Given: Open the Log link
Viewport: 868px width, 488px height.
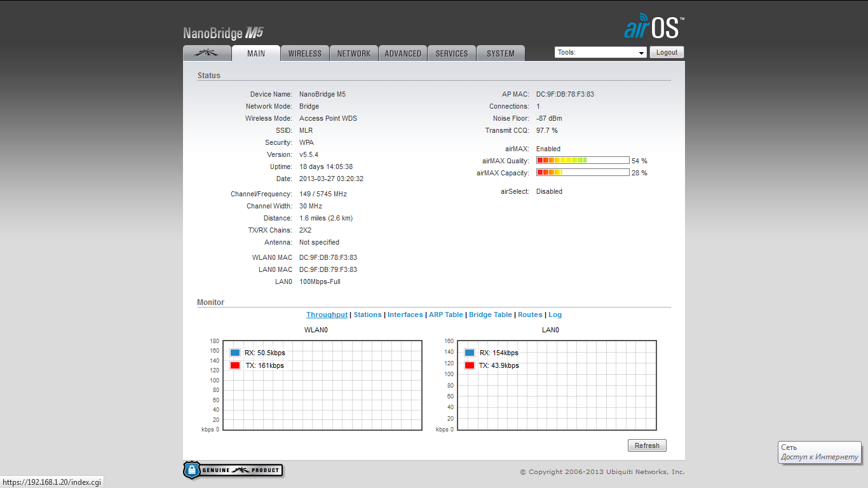Looking at the screenshot, I should [555, 315].
